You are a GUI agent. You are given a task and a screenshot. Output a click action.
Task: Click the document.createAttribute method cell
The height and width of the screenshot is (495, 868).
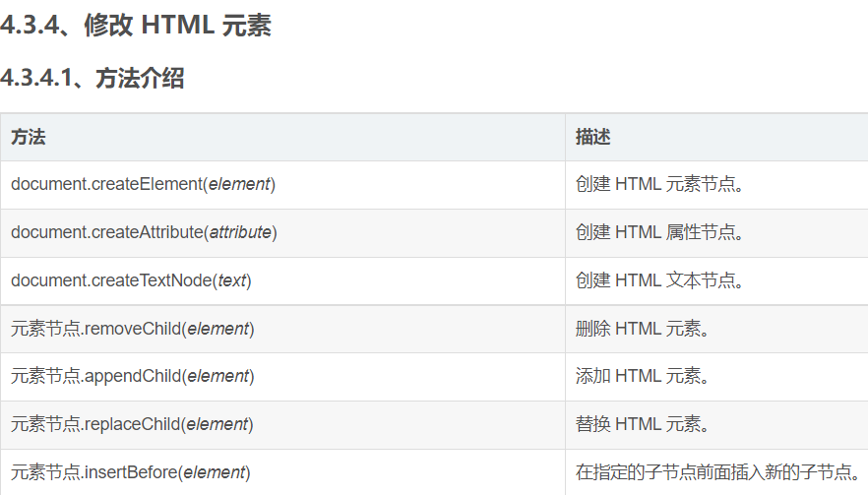144,232
